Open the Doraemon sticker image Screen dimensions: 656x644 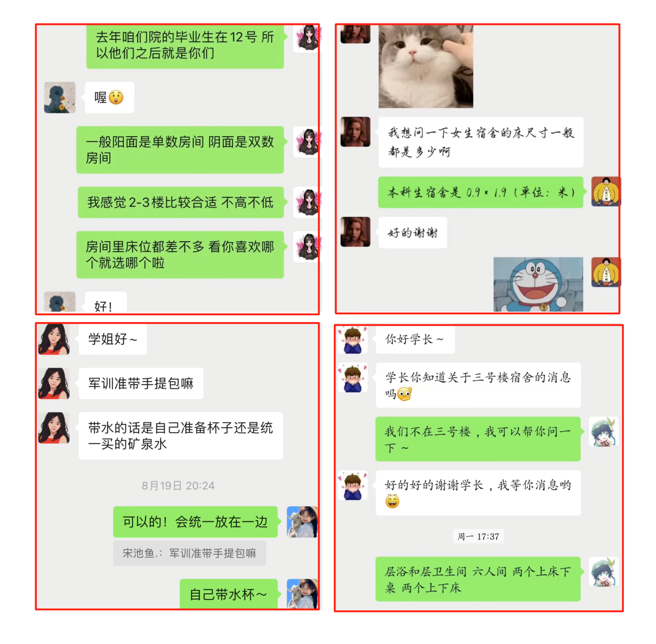[x=538, y=284]
